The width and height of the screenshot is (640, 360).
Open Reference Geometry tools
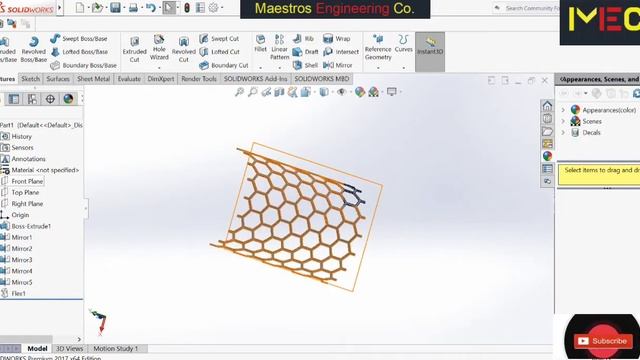point(378,47)
